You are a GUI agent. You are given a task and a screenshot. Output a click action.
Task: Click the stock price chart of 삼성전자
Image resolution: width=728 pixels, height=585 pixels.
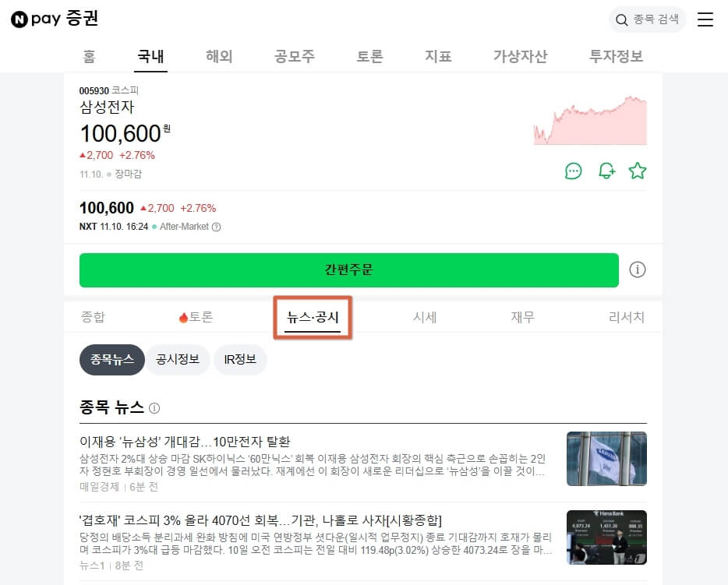click(590, 121)
